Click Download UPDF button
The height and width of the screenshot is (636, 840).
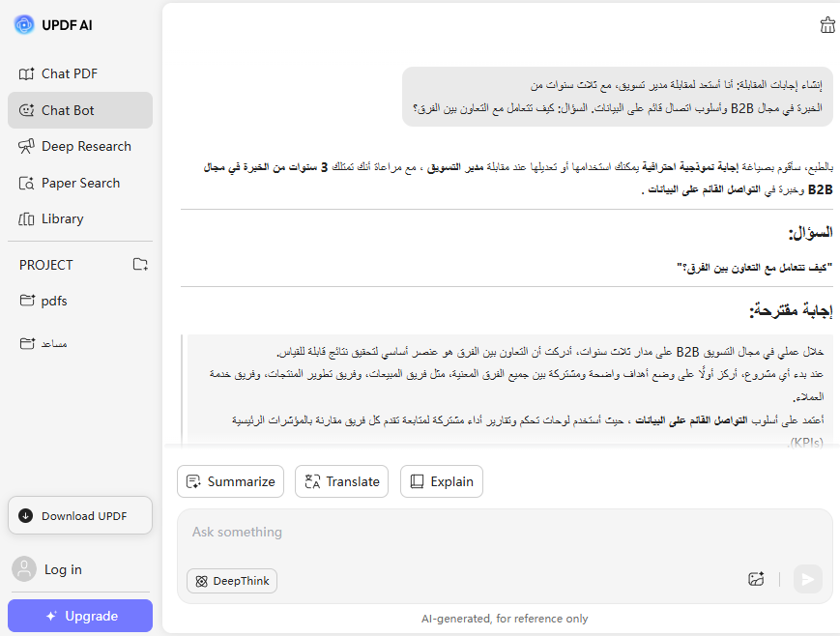(x=80, y=515)
